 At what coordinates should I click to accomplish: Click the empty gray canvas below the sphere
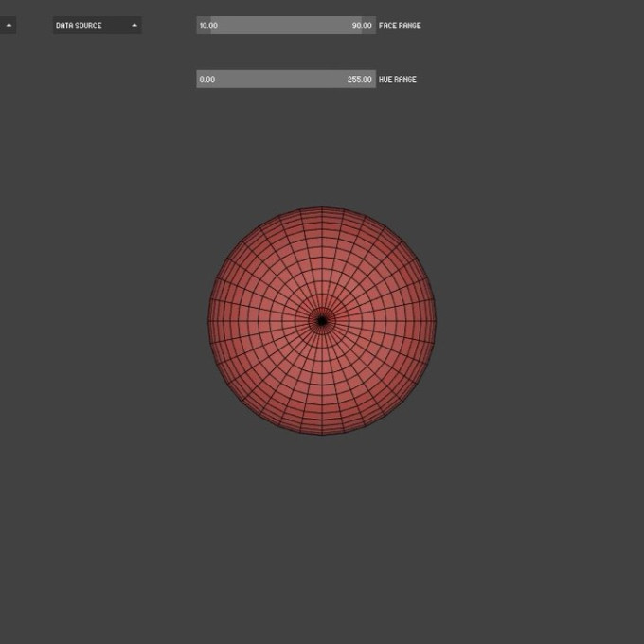[322, 540]
